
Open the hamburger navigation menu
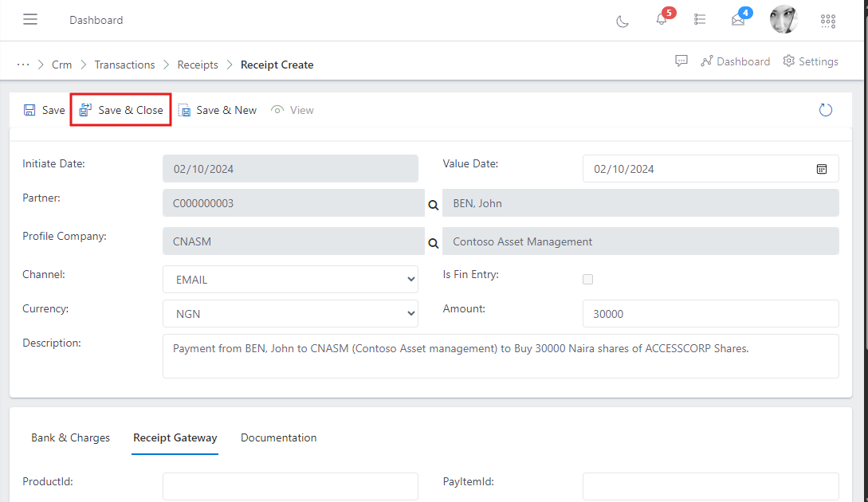tap(30, 20)
